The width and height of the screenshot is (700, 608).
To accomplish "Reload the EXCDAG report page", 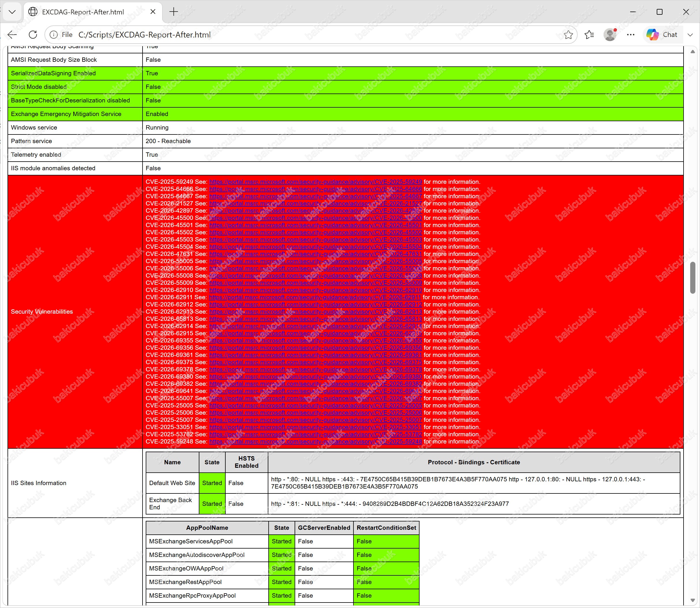I will click(33, 35).
